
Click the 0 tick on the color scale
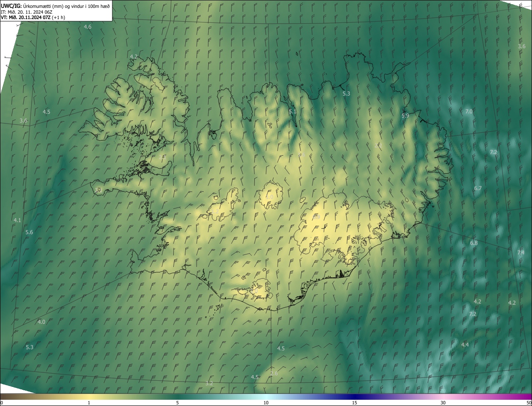point(1,403)
